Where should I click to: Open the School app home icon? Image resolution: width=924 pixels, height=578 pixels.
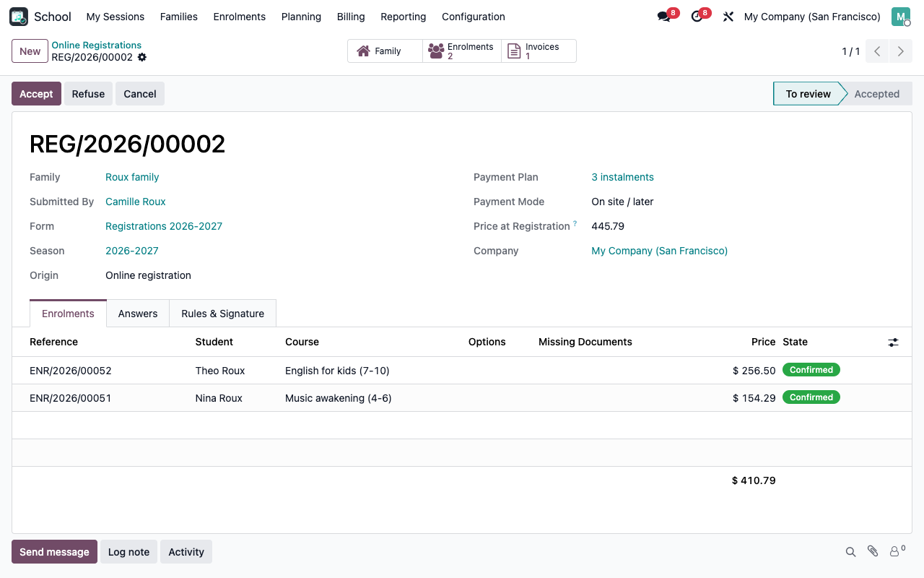[19, 17]
